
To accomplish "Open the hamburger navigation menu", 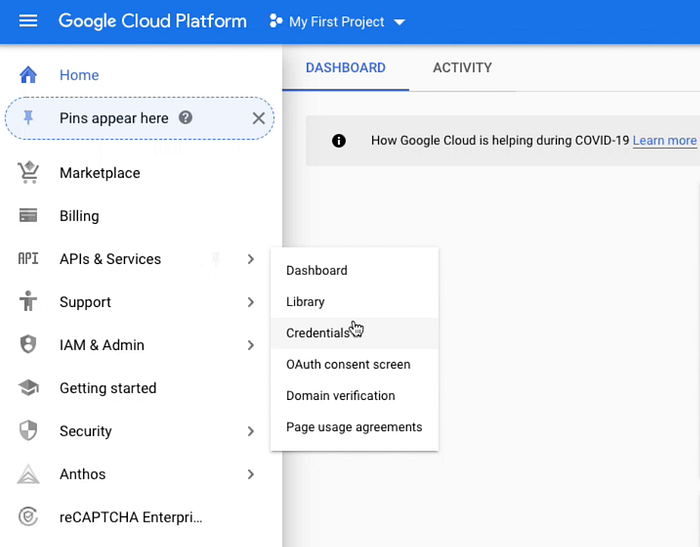I will point(28,21).
